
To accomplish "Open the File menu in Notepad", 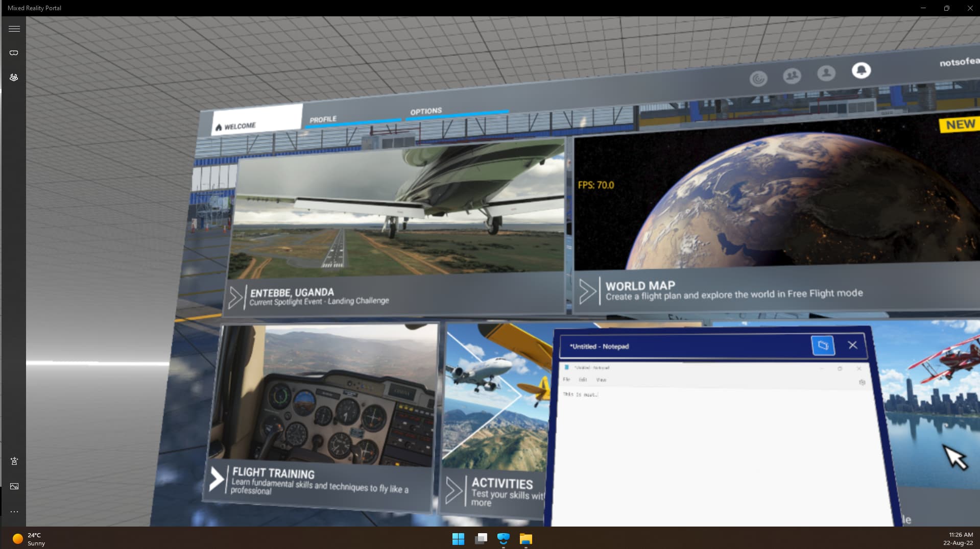I will pos(566,380).
